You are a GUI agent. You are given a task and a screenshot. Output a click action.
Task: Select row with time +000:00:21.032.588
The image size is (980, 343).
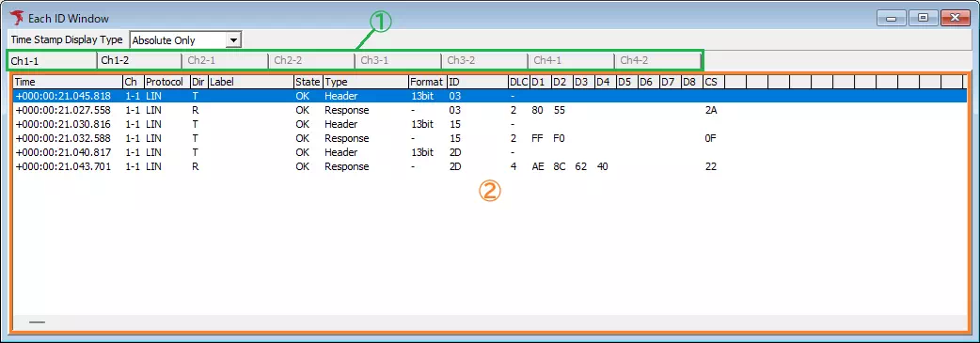pos(489,138)
